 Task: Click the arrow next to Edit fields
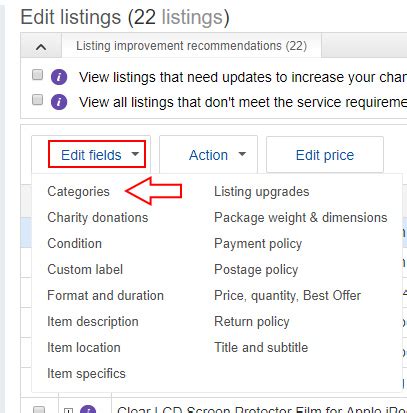pyautogui.click(x=135, y=154)
